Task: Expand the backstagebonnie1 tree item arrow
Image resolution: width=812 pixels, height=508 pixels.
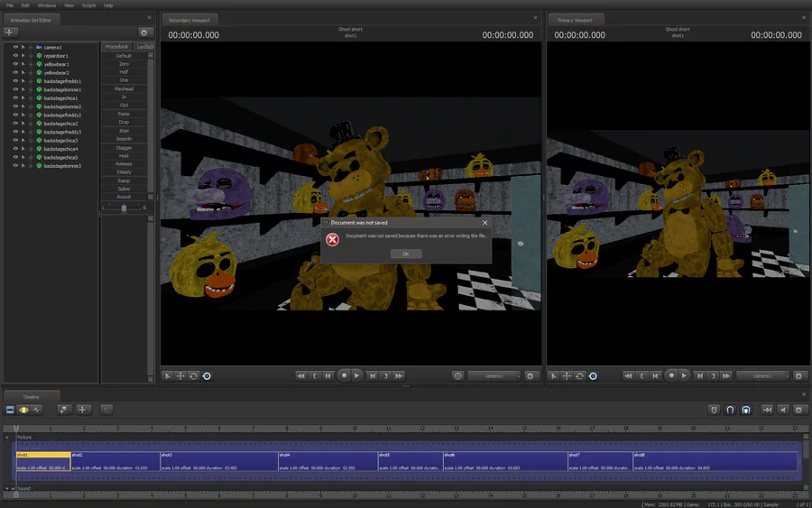Action: tap(23, 89)
